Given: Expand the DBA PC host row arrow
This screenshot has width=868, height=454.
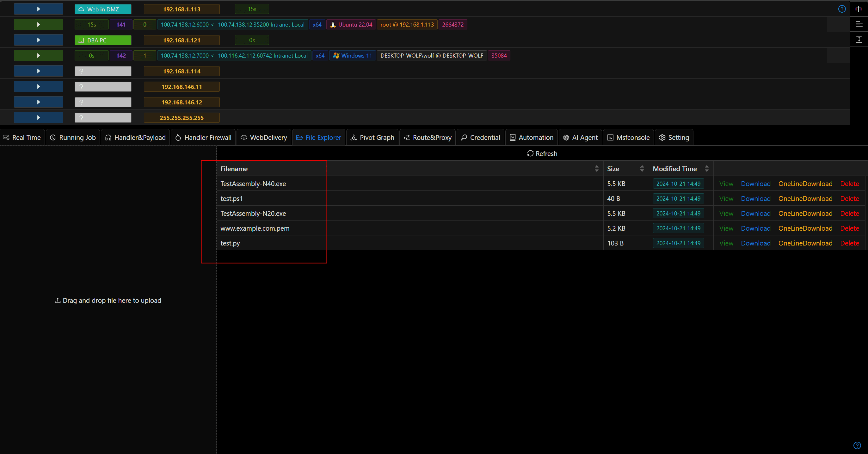Looking at the screenshot, I should [x=38, y=40].
